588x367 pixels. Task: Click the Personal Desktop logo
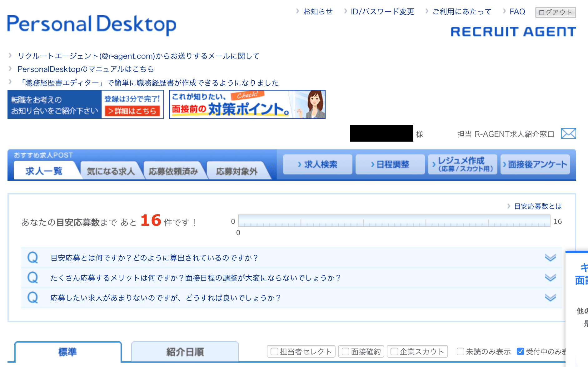click(92, 25)
